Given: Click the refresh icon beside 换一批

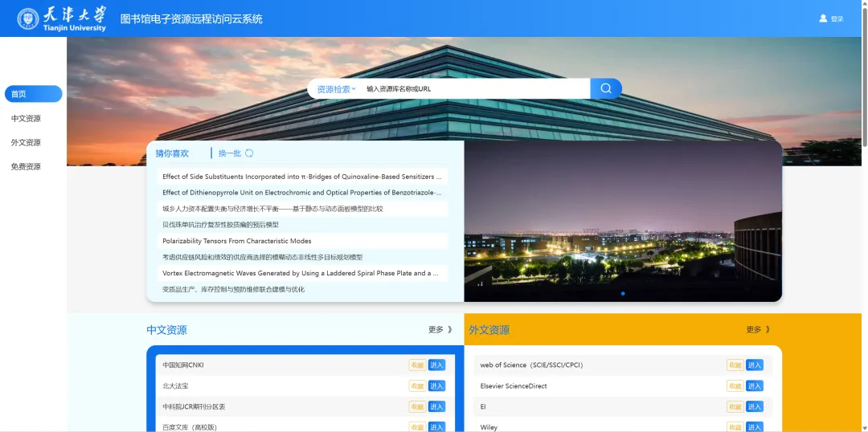Looking at the screenshot, I should (249, 153).
